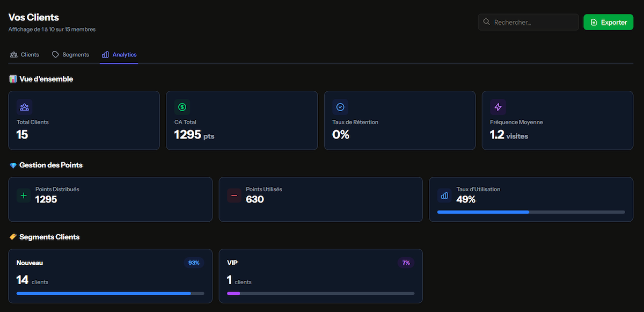Screen dimensions: 644x312
Task: Select the Analytics tab
Action: coord(119,55)
